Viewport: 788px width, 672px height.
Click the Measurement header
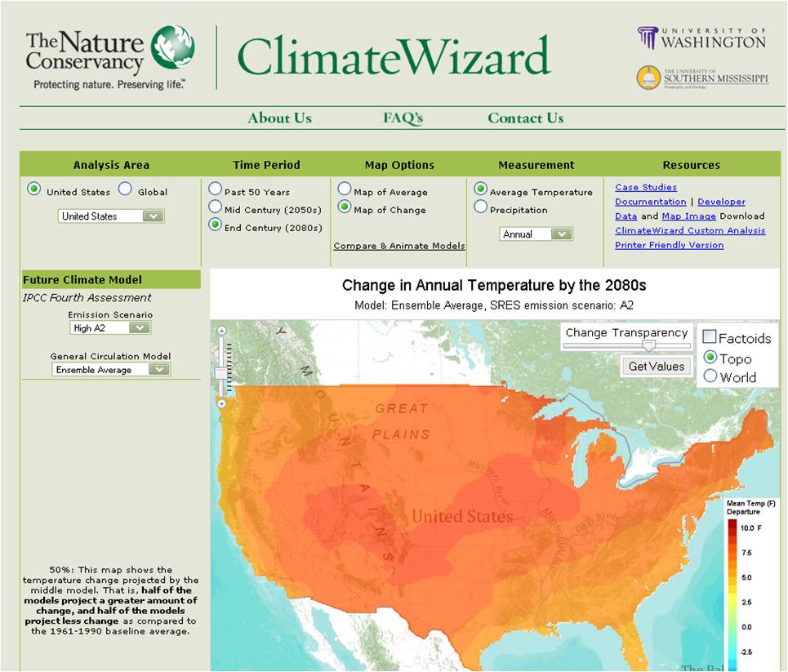point(536,165)
